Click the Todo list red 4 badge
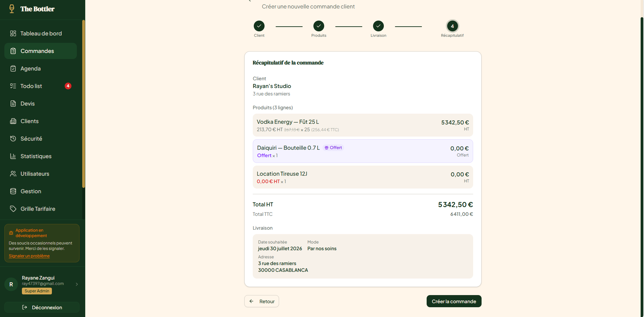This screenshot has width=644, height=317. pos(68,86)
